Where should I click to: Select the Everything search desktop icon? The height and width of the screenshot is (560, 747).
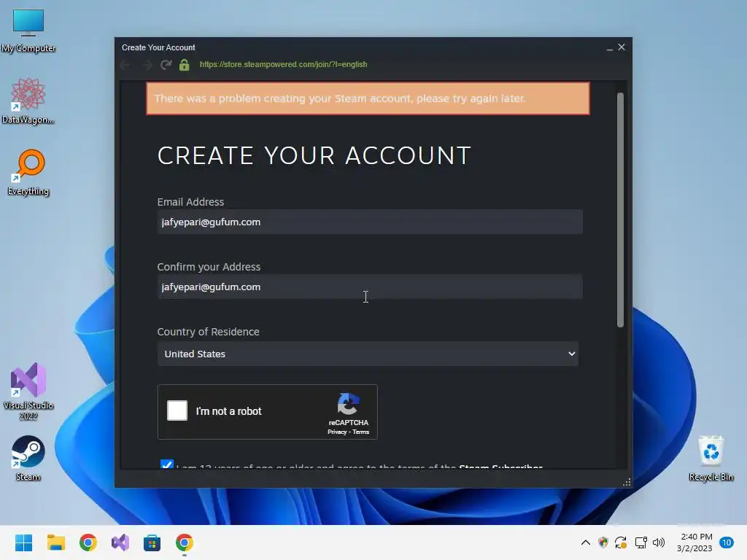coord(28,173)
